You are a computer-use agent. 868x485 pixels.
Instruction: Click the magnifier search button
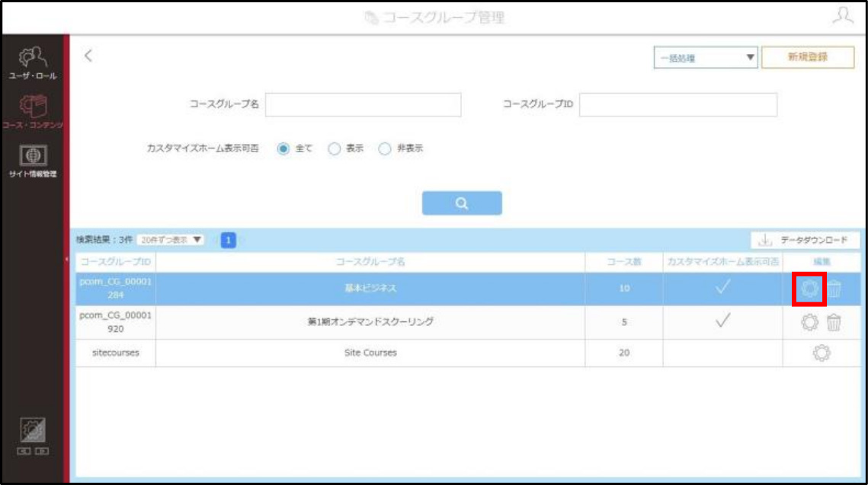[462, 203]
